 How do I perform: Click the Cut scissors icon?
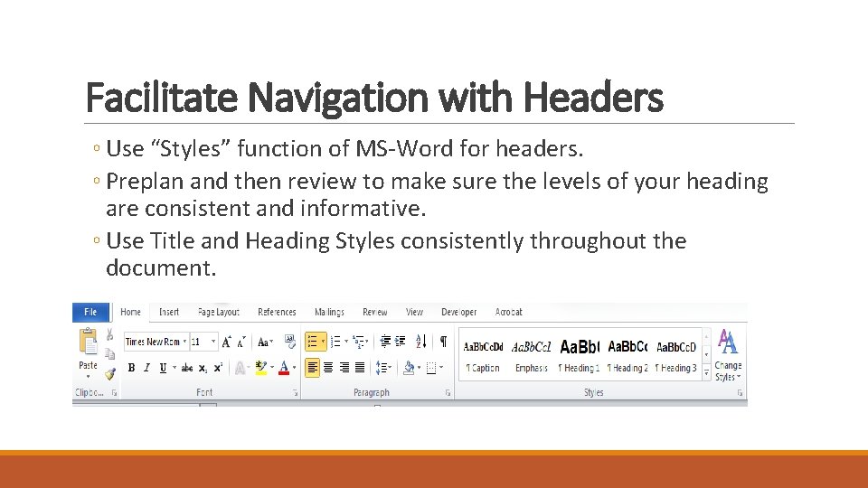pos(109,334)
